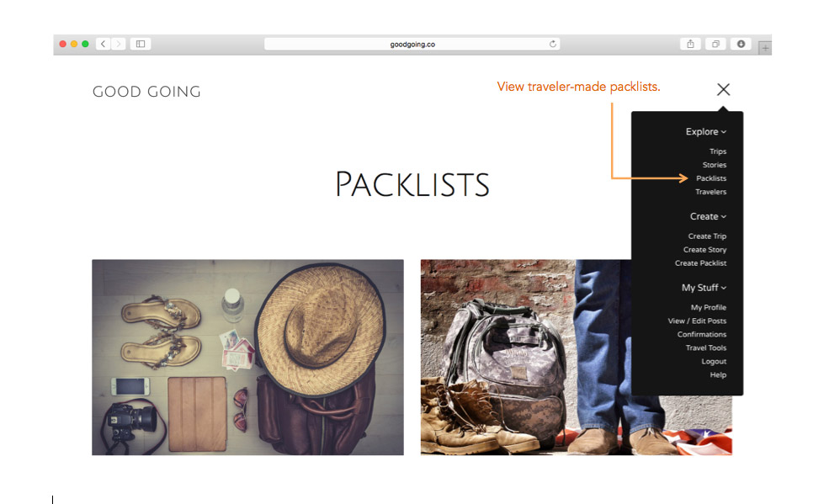Click the browser back arrow button

pos(104,44)
